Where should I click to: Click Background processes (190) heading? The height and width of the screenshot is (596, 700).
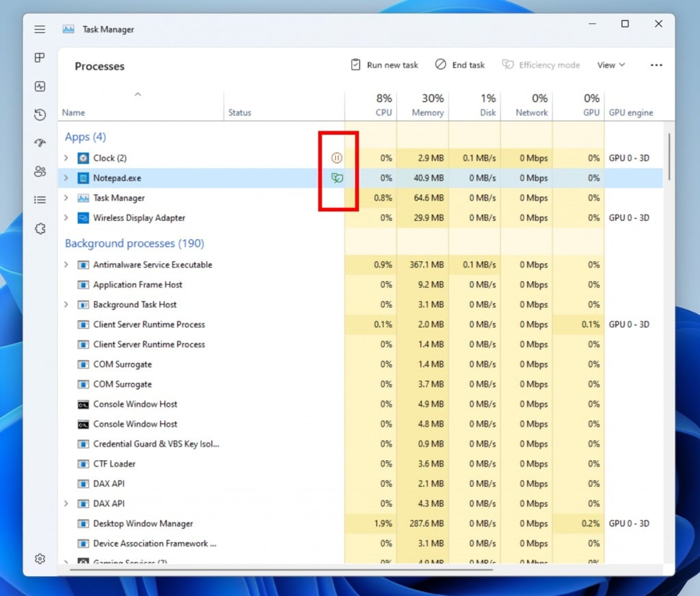click(135, 243)
